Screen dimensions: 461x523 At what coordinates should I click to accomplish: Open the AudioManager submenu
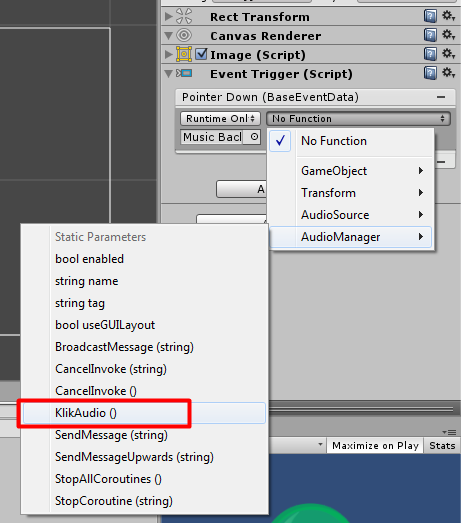click(x=350, y=237)
